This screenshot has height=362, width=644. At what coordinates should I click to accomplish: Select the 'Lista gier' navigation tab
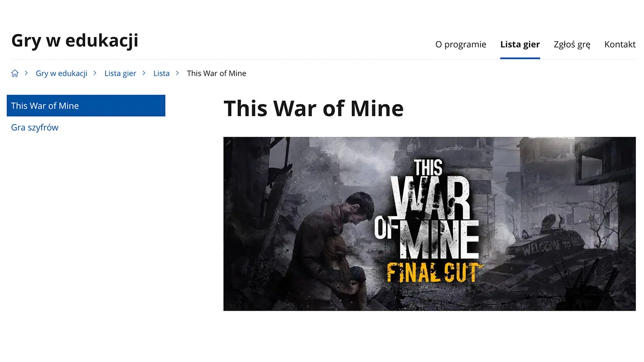tap(520, 44)
